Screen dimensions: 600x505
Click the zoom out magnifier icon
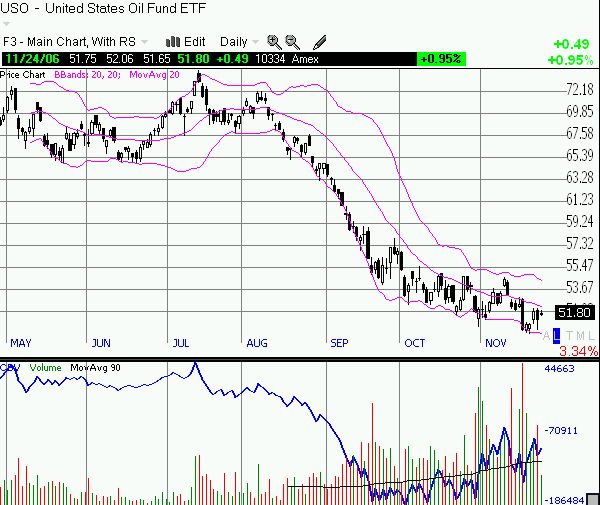293,42
